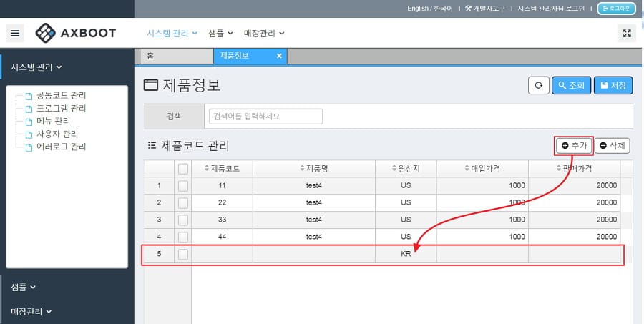This screenshot has height=324, width=644.
Task: Click the empty 제품코드 cell in row 5
Action: [223, 254]
